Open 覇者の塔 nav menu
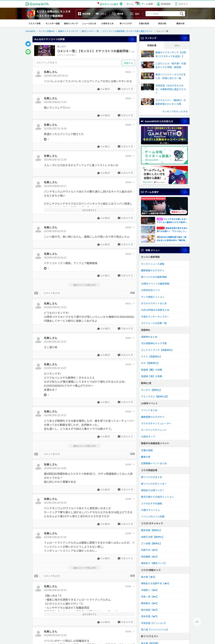The width and height of the screenshot is (215, 644). coord(180,24)
